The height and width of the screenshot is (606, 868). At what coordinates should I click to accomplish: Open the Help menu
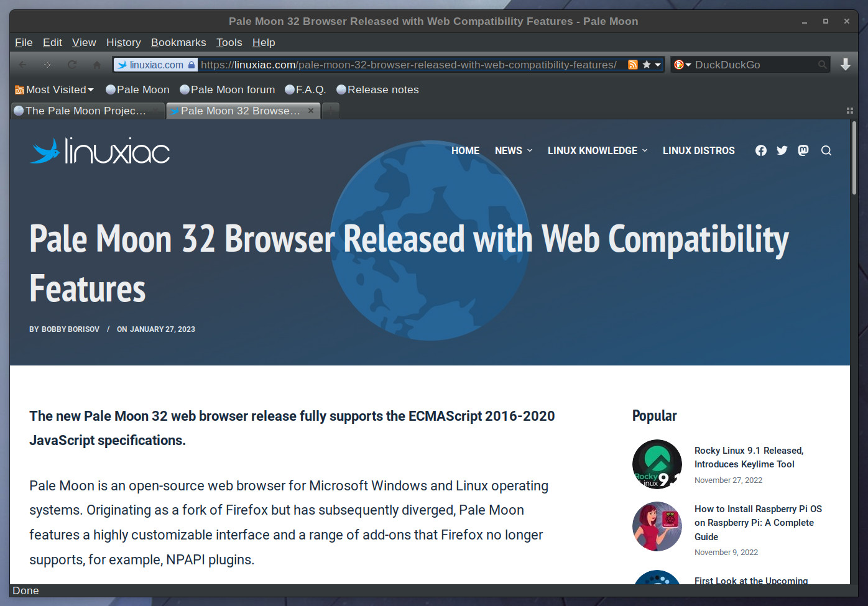click(x=264, y=42)
